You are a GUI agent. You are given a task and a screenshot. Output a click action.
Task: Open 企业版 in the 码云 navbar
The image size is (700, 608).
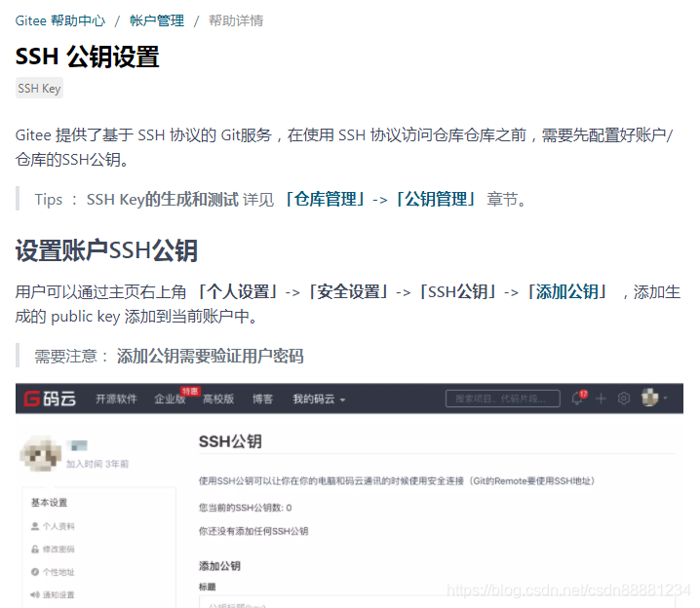coord(170,399)
